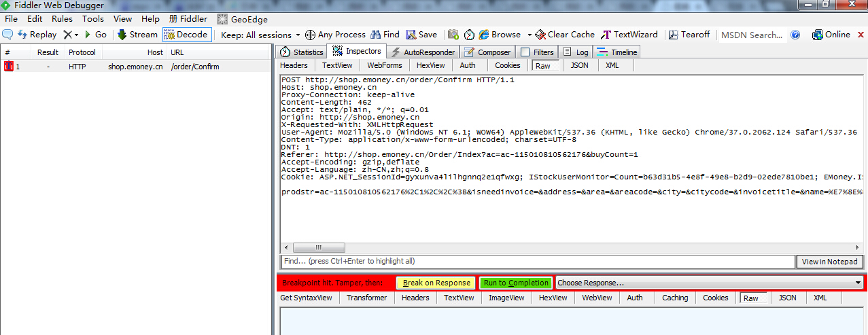Click the MSDN Search field
This screenshot has width=868, height=335.
751,35
